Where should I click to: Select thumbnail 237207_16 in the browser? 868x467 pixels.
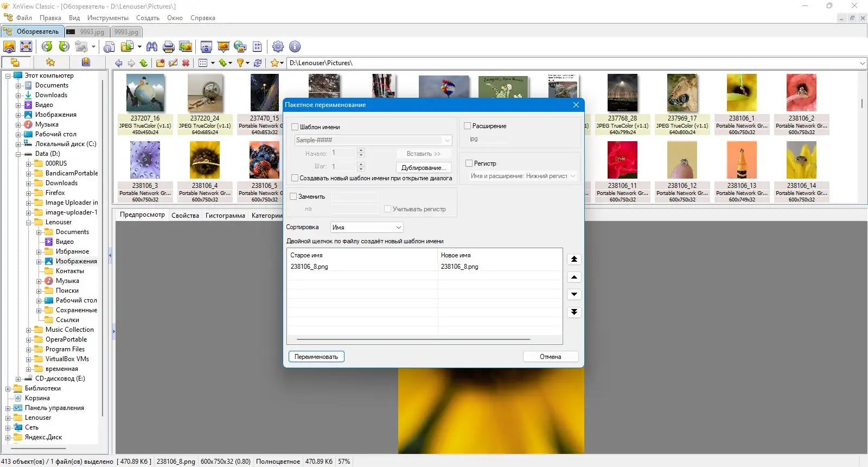145,105
